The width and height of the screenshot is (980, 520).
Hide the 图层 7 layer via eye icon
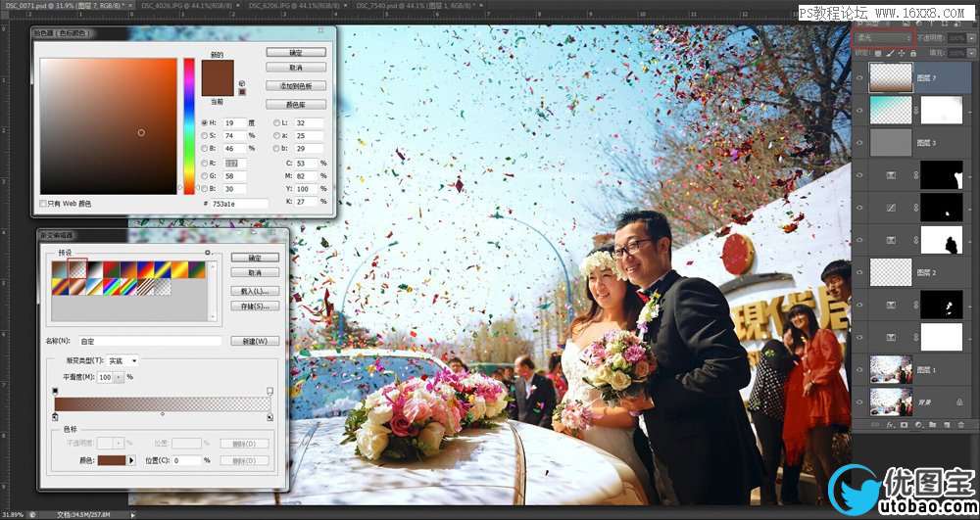[859, 77]
